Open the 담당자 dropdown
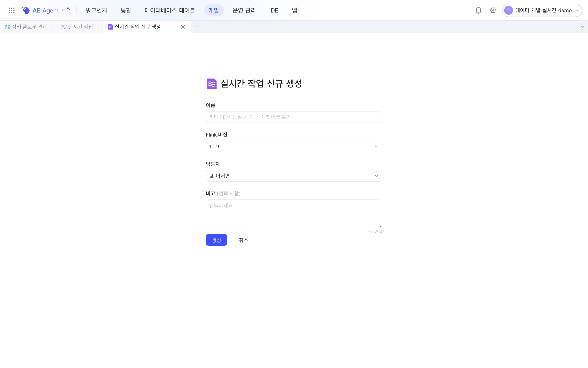The width and height of the screenshot is (588, 368). coord(294,176)
